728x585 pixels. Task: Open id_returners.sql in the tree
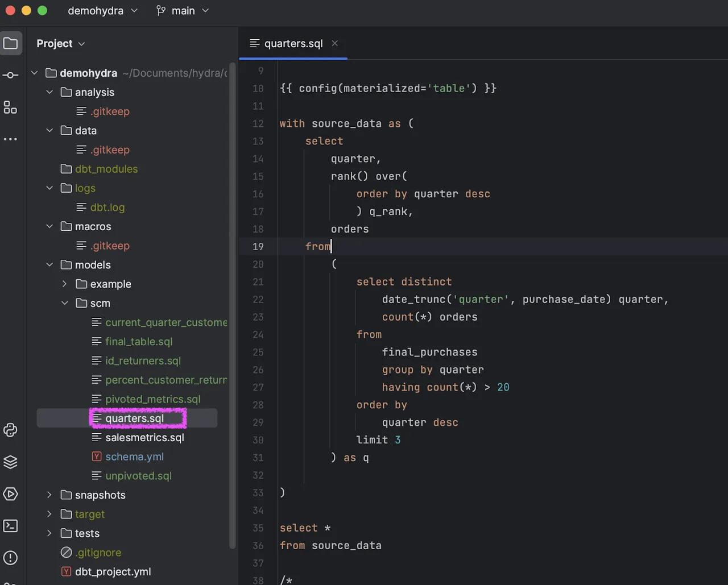click(143, 361)
